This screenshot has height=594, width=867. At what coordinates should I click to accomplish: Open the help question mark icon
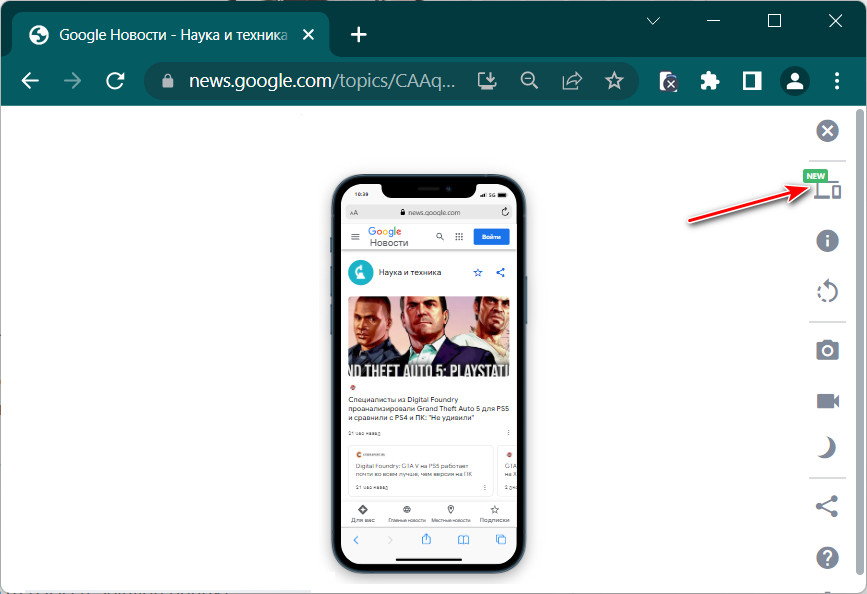(827, 557)
